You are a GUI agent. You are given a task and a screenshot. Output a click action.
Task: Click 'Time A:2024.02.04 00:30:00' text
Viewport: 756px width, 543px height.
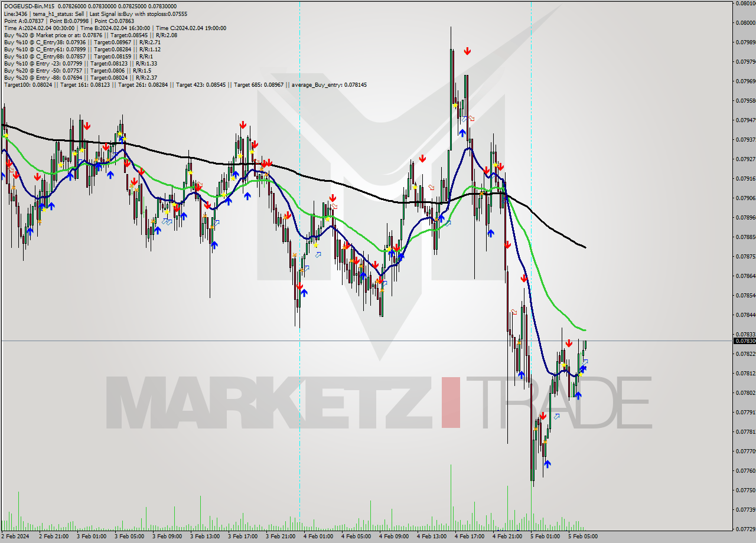[x=39, y=28]
